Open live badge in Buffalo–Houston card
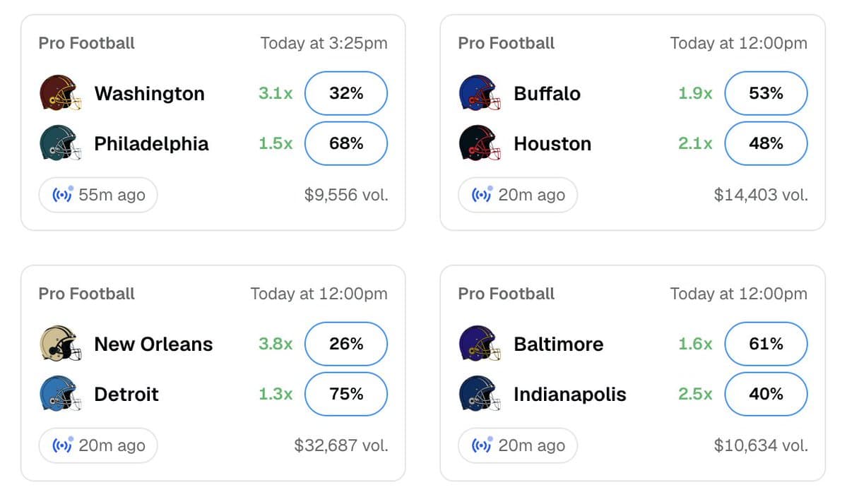Screen dimensions: 847x504 coord(518,195)
